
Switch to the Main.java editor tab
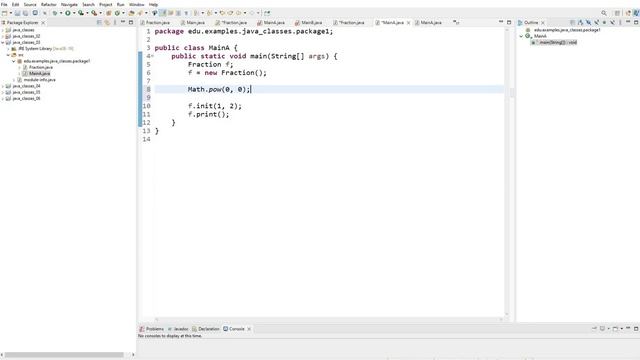(x=193, y=22)
